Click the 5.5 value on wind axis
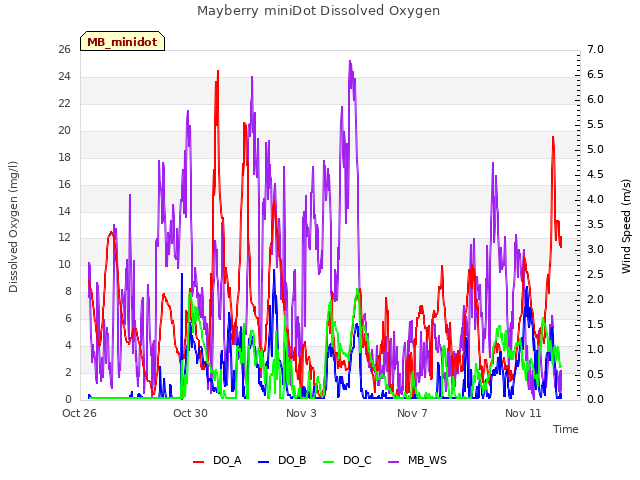The width and height of the screenshot is (640, 480). click(595, 124)
